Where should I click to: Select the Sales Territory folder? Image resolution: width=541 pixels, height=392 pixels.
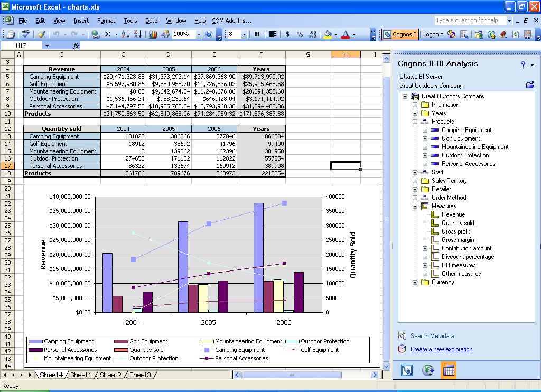(449, 181)
